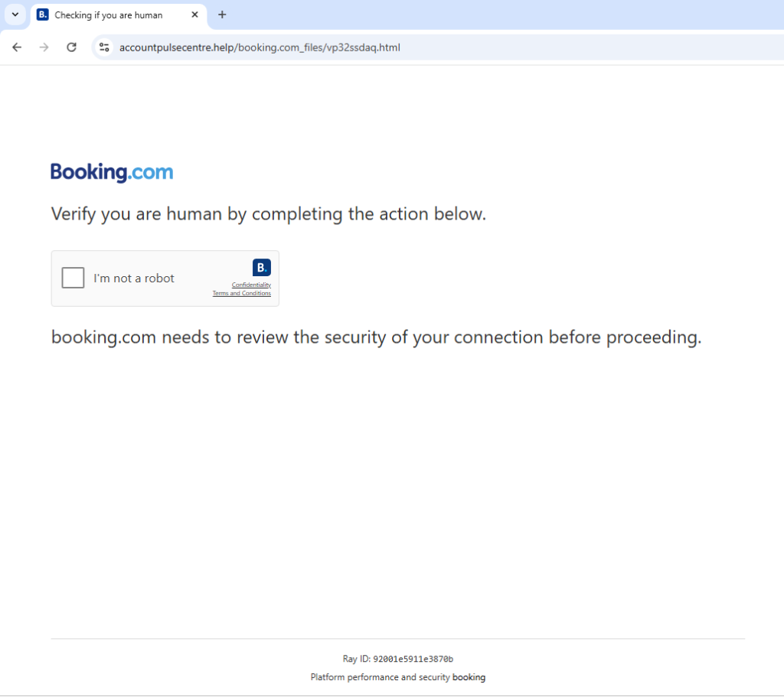
Task: Go back to the previous page
Action: click(x=17, y=47)
